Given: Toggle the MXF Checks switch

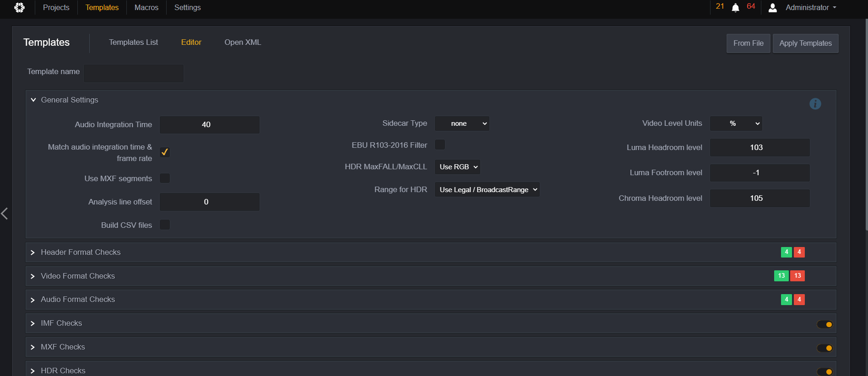Looking at the screenshot, I should 825,348.
